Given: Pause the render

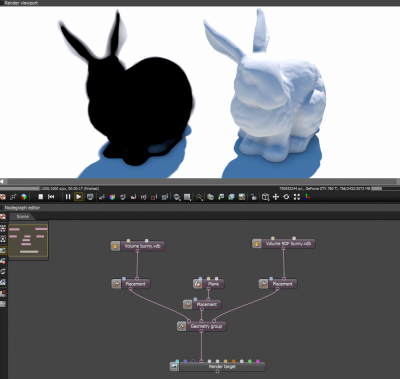Looking at the screenshot, I should [68, 197].
